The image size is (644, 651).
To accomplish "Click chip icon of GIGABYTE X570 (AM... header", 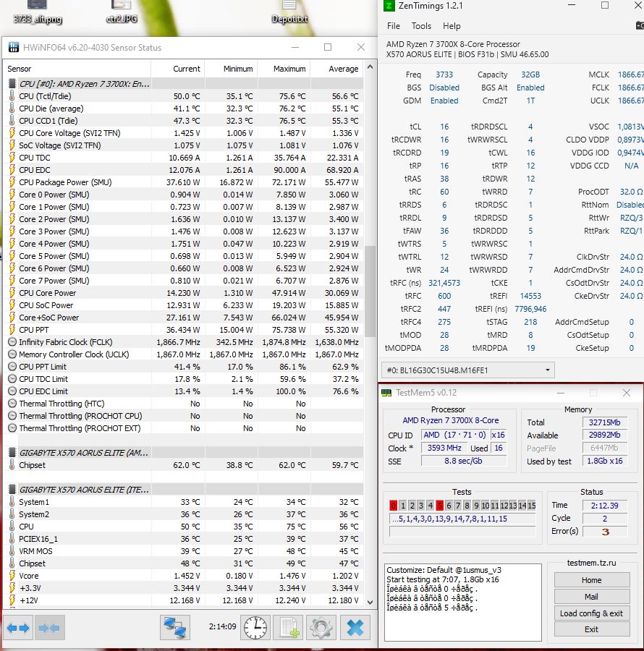I will pos(12,453).
